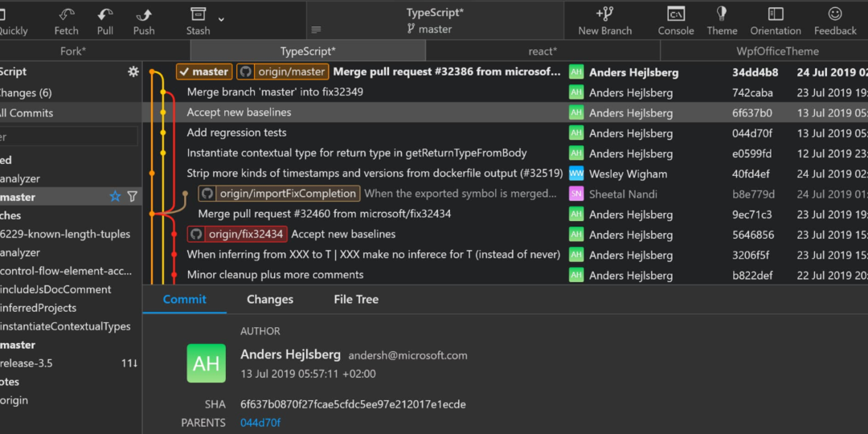
Task: Switch to the TypeScript* repository tab
Action: click(309, 51)
